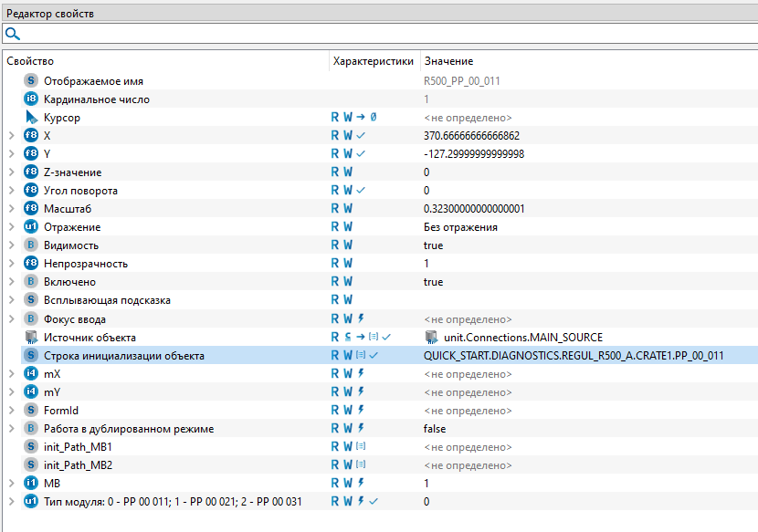The width and height of the screenshot is (758, 532).
Task: Click the u1 icon beside Отражение
Action: click(31, 227)
